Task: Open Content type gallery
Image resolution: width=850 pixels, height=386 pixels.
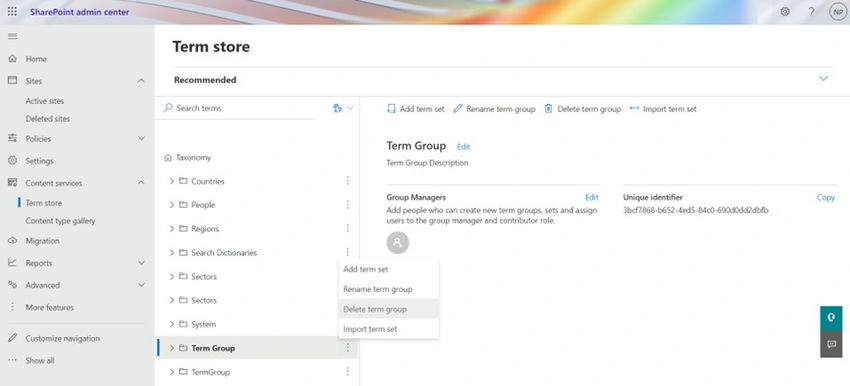Action: tap(60, 221)
